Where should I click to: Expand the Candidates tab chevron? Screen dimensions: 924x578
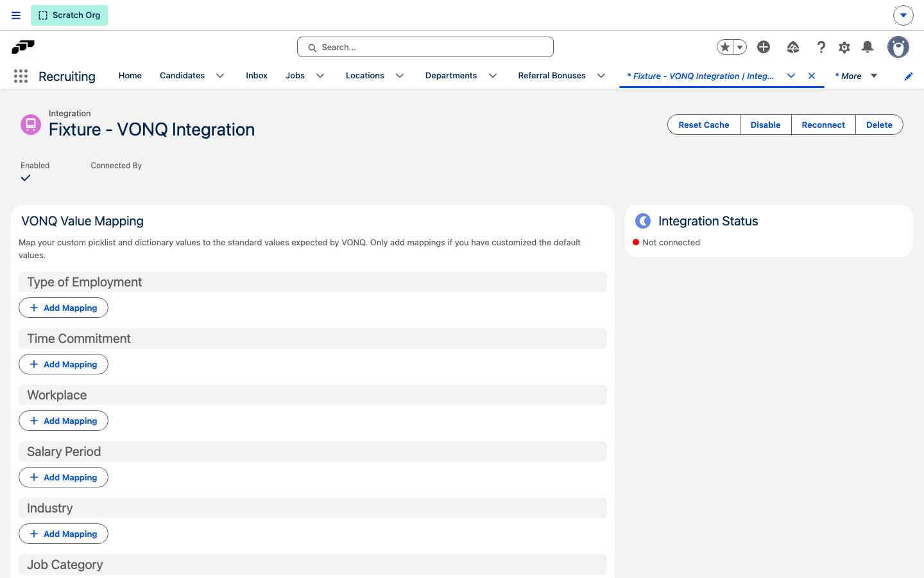tap(220, 76)
